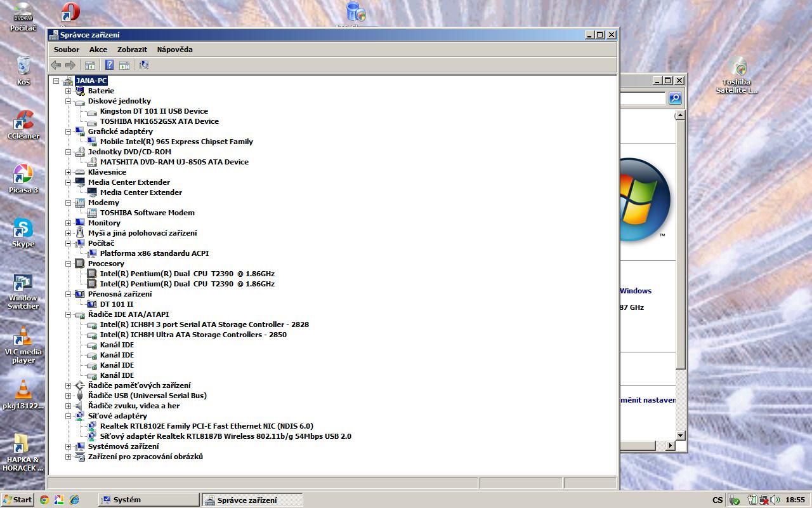The width and height of the screenshot is (812, 508).
Task: Go back with the toolbar Back arrow
Action: point(56,65)
